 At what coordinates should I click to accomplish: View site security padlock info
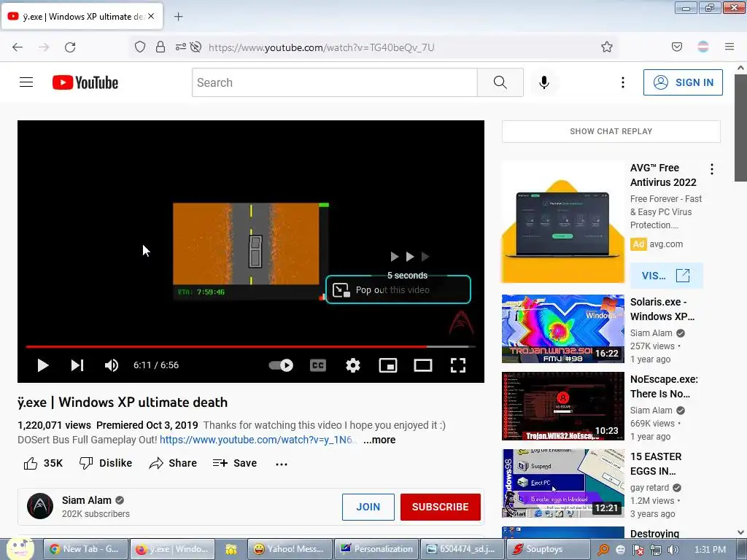pos(160,47)
